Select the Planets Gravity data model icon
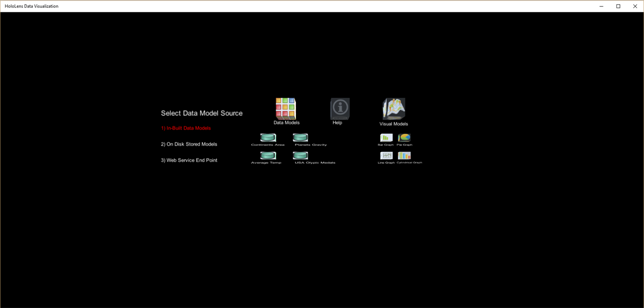This screenshot has width=644, height=308. 300,137
